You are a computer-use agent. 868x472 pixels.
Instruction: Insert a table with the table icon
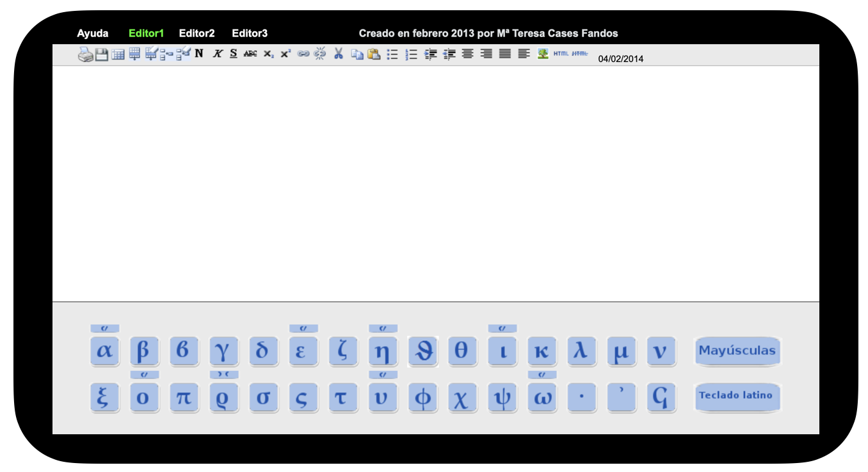[118, 55]
